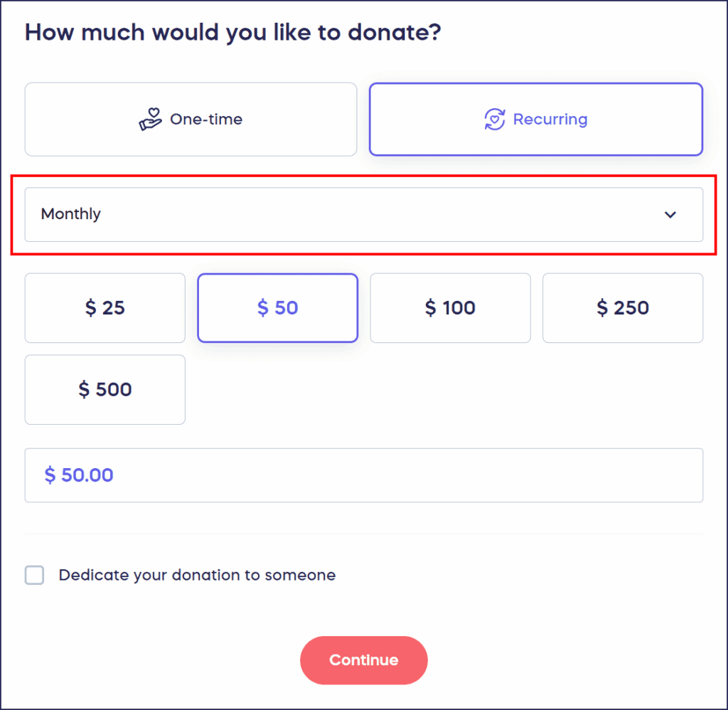
Task: Select the $50 donation amount
Action: (x=277, y=308)
